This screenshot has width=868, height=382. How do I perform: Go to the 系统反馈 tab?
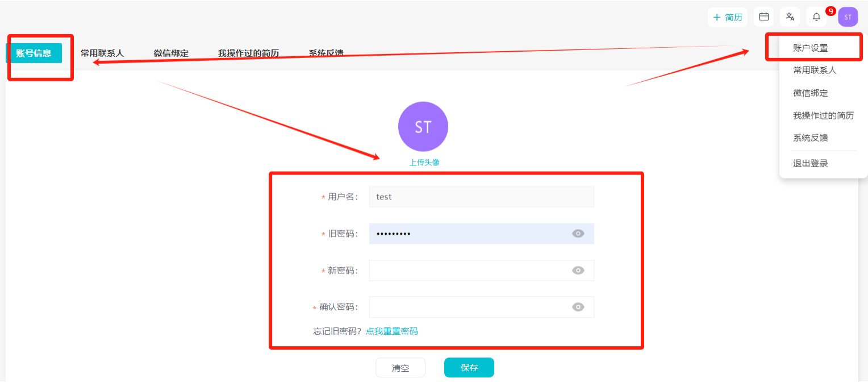(326, 53)
